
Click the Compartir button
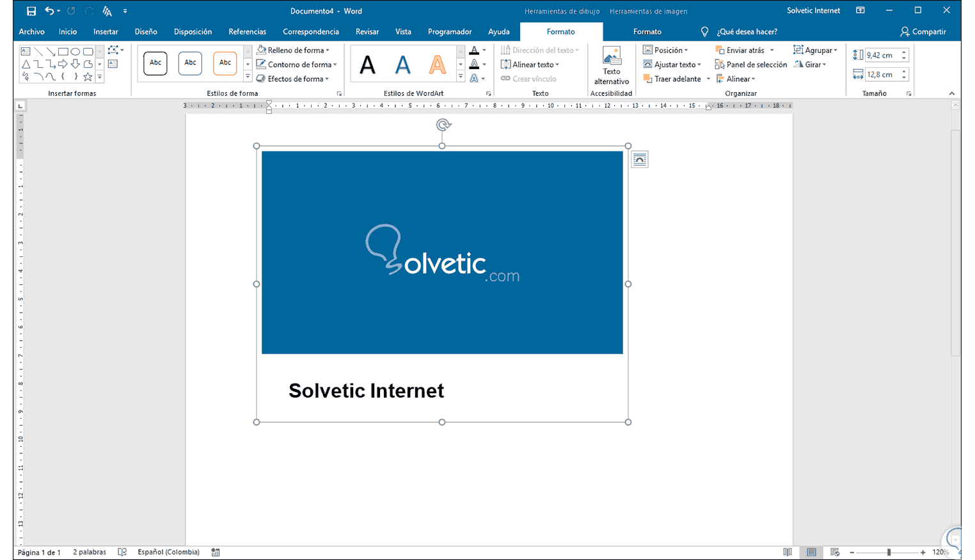(923, 31)
